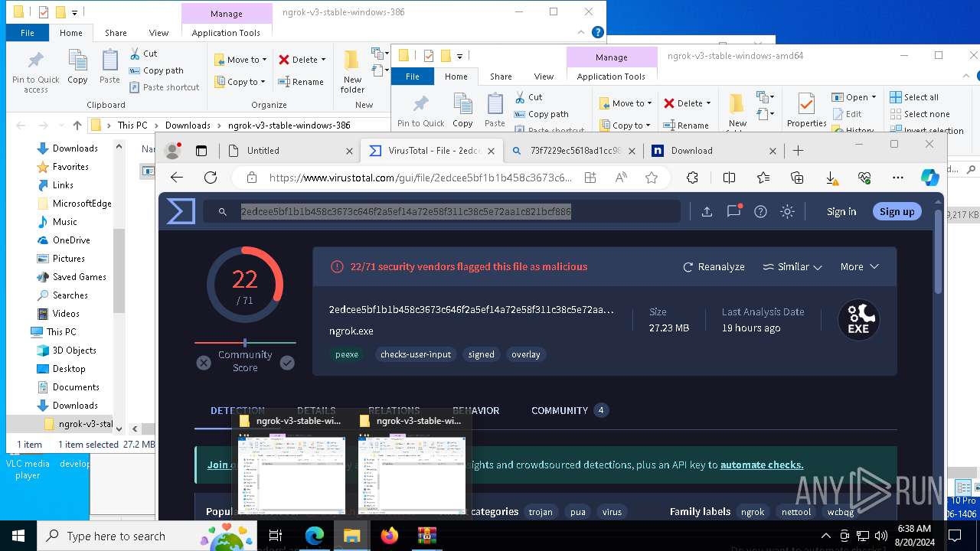Open Edge split screen icon

(x=729, y=178)
